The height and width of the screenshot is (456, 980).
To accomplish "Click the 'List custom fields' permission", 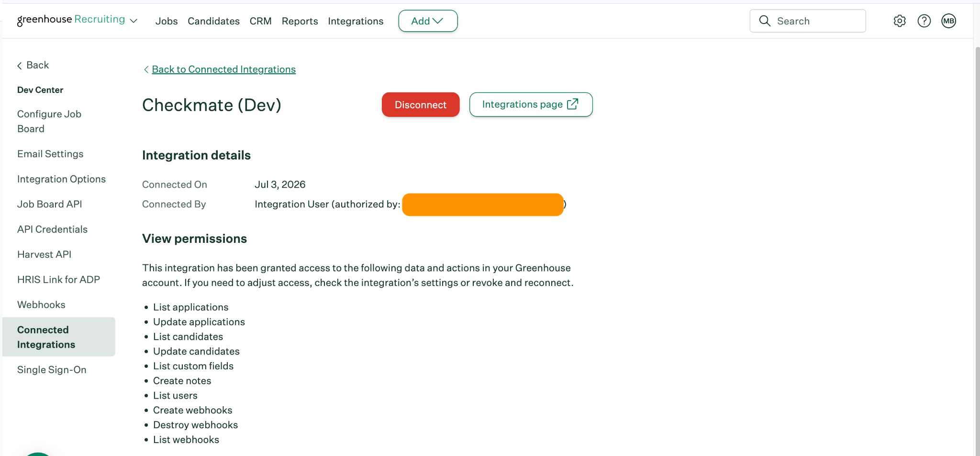I will pos(193,366).
